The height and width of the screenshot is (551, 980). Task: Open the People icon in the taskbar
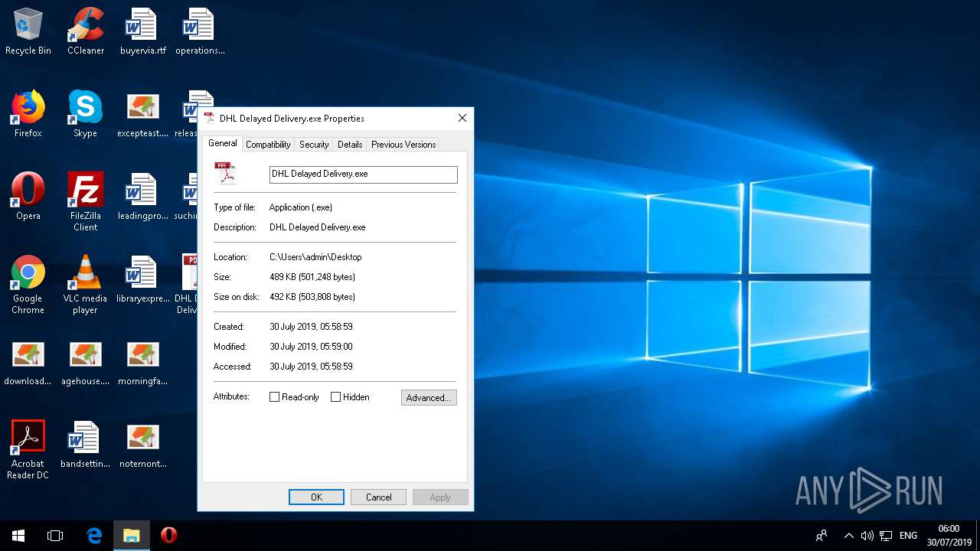822,536
